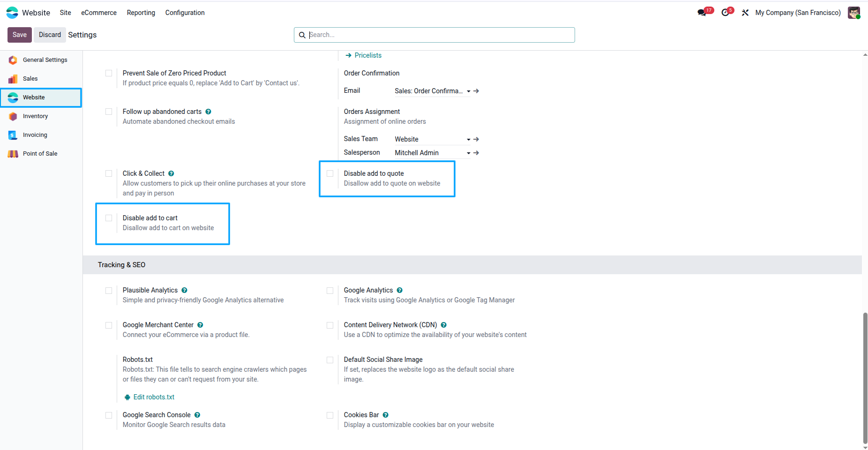Click inside the Search field
The width and height of the screenshot is (868, 450).
pos(434,35)
